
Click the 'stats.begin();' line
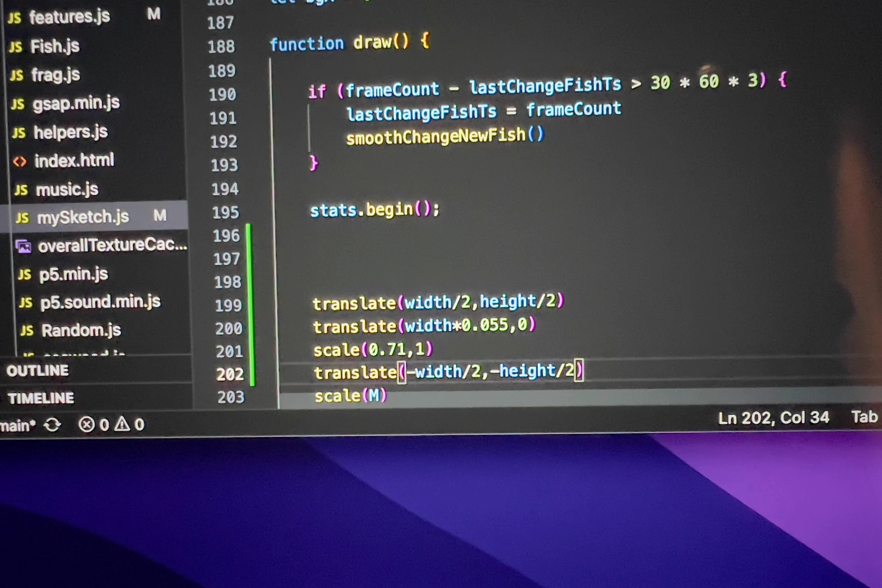coord(375,210)
